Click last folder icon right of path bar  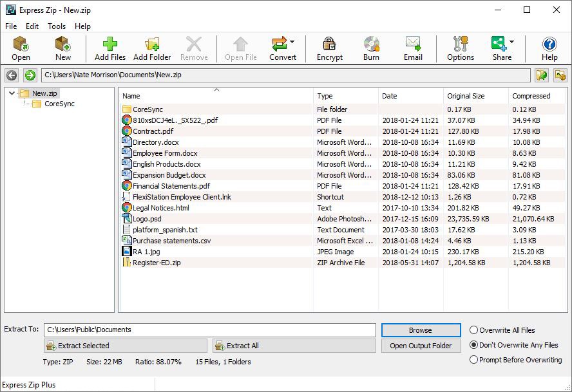[x=560, y=75]
